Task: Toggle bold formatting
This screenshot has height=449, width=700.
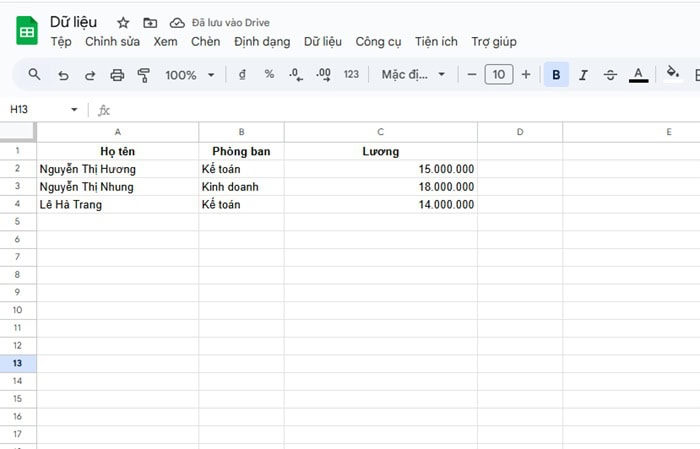Action: 556,75
